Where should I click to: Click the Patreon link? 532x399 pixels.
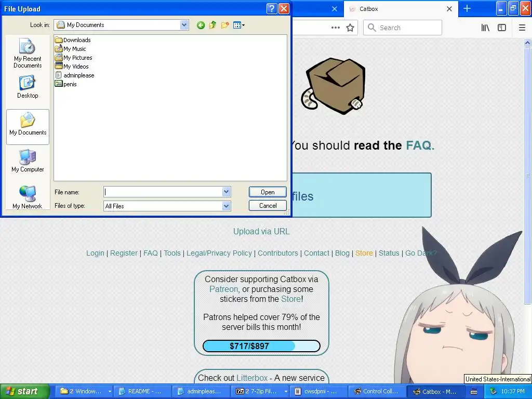click(x=224, y=289)
